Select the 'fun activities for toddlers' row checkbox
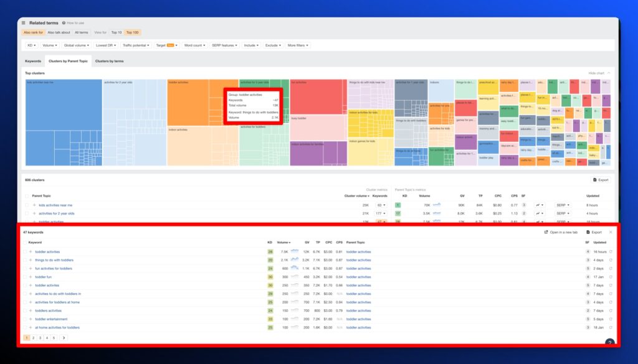Viewport: 638px width, 364px height. tap(26, 269)
